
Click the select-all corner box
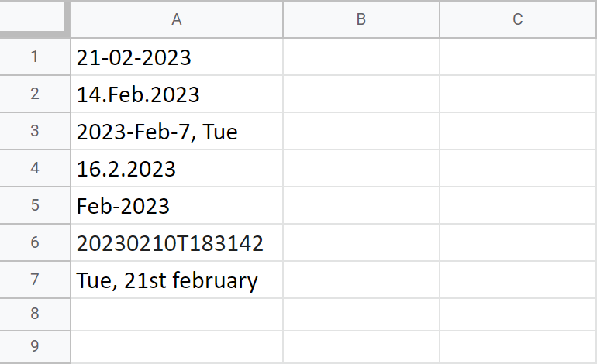33,16
